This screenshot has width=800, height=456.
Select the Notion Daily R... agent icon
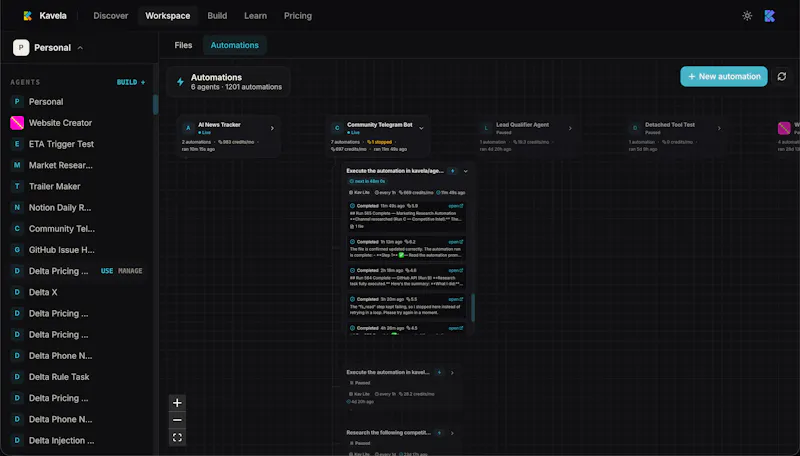17,208
